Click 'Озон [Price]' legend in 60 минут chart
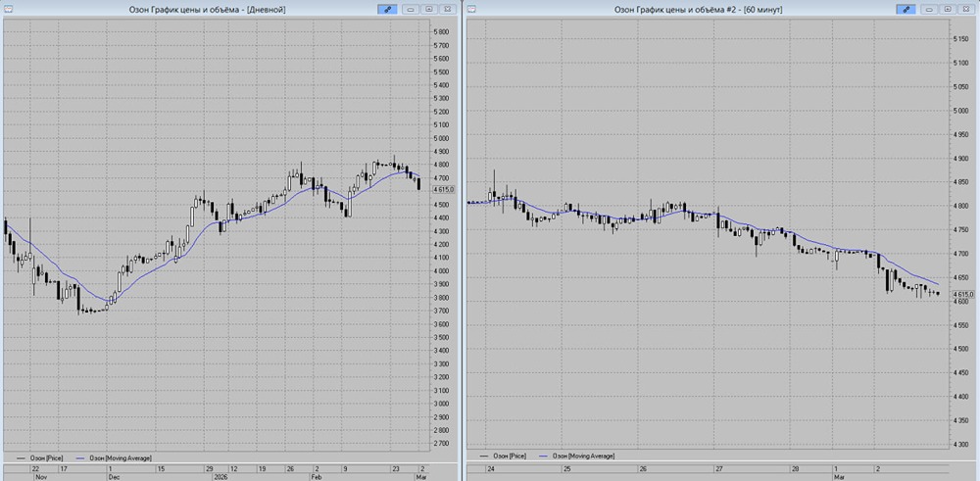The width and height of the screenshot is (980, 481). coord(508,457)
